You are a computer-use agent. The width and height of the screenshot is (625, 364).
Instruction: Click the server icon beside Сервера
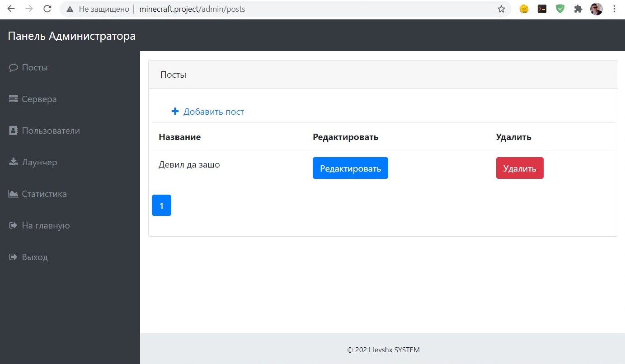[13, 99]
